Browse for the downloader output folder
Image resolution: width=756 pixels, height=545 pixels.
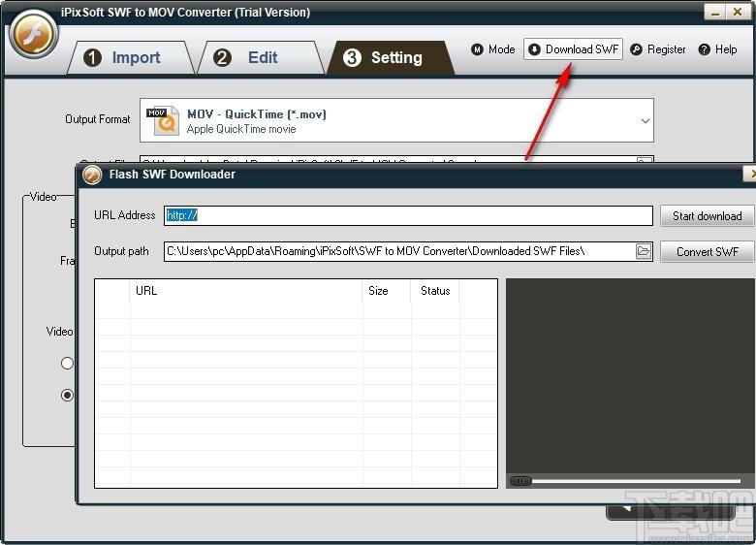(x=644, y=251)
